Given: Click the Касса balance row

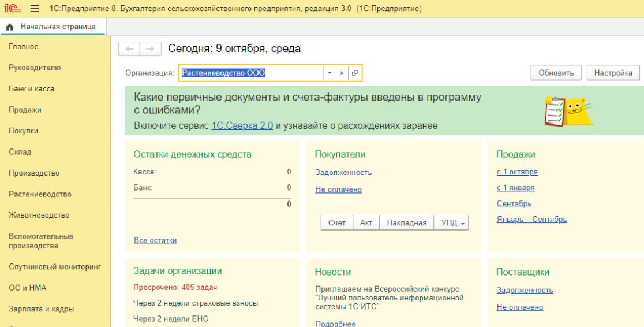Looking at the screenshot, I should (x=212, y=172).
